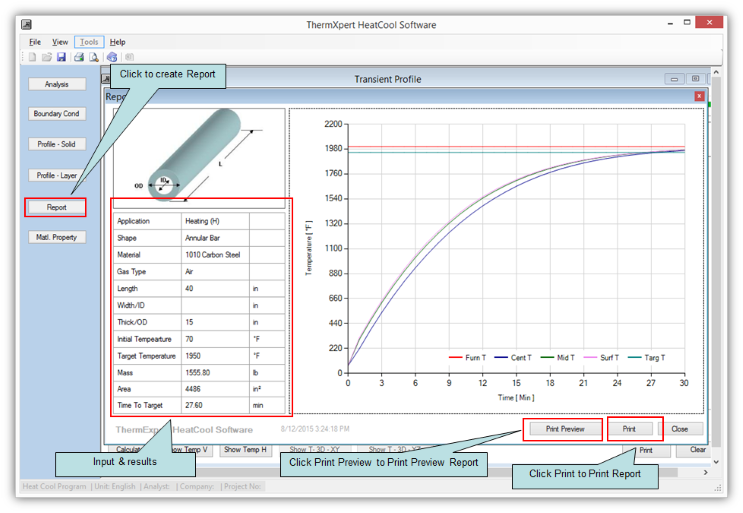Screen dimensions: 743x513
Task: Click the 'Width/ID' row label
Action: 131,306
